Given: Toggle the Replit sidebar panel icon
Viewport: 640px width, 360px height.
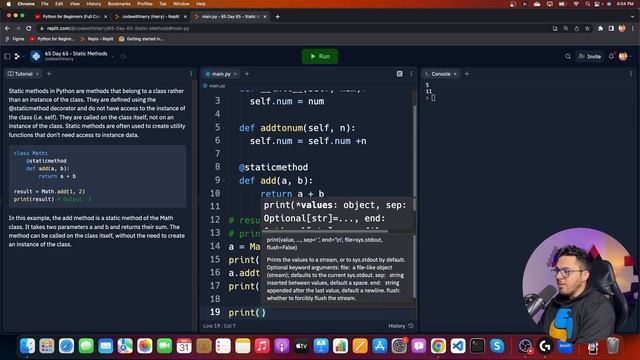Looking at the screenshot, I should (7, 56).
